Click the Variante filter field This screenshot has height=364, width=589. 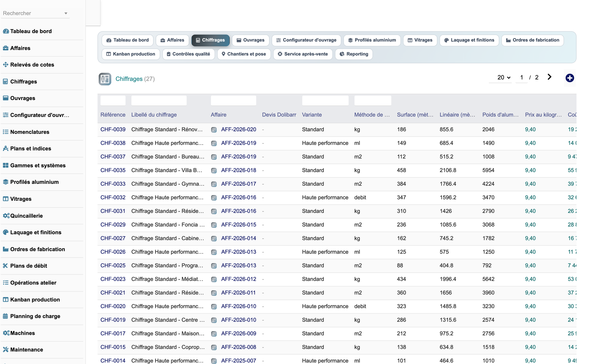point(325,100)
